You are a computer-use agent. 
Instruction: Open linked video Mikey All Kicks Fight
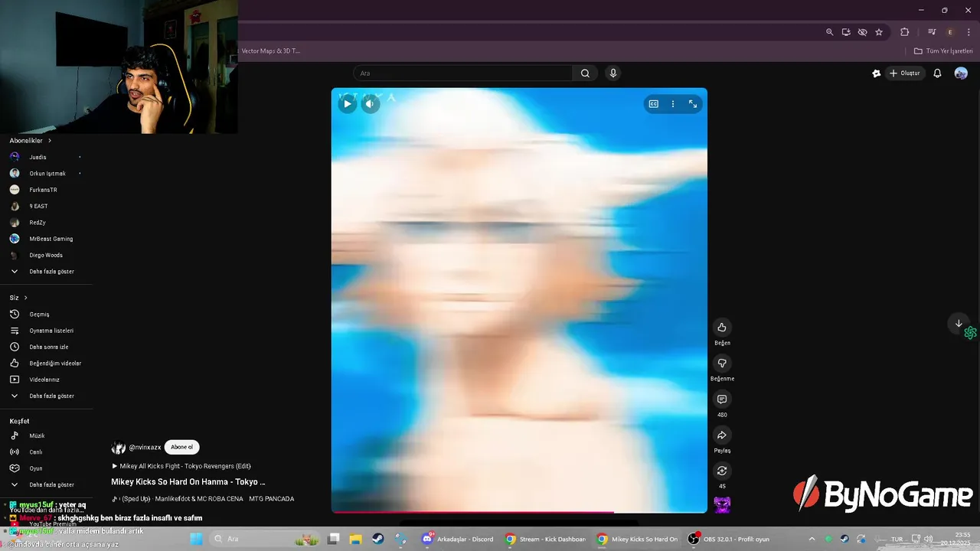pos(181,466)
